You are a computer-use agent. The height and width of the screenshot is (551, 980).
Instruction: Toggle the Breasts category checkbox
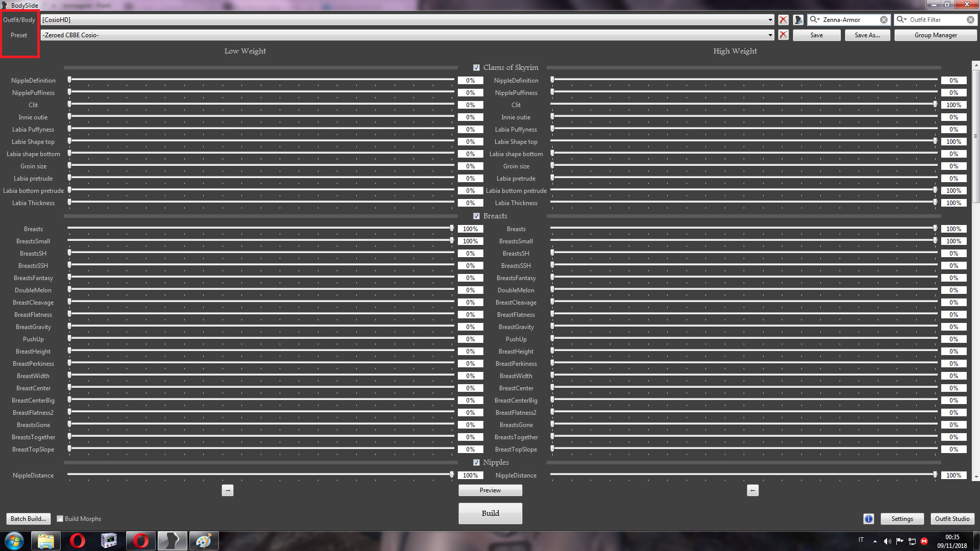pos(476,216)
